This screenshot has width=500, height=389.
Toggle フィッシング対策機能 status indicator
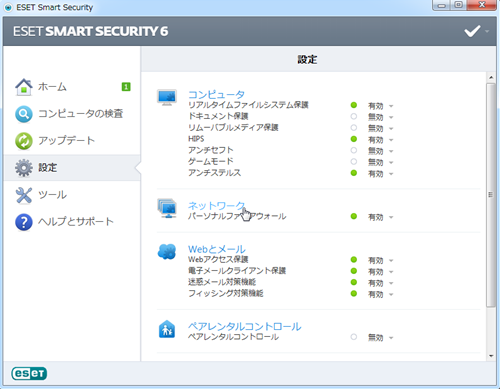[354, 294]
